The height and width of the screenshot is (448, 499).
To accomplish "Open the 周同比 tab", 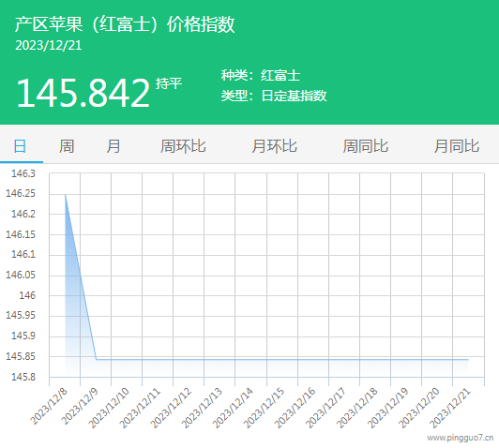I will click(x=366, y=146).
